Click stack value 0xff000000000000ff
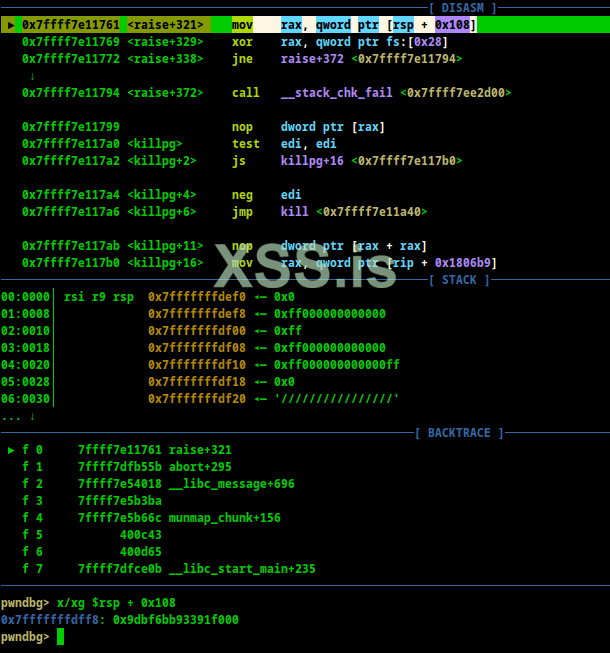Image resolution: width=610 pixels, height=653 pixels. (x=336, y=365)
